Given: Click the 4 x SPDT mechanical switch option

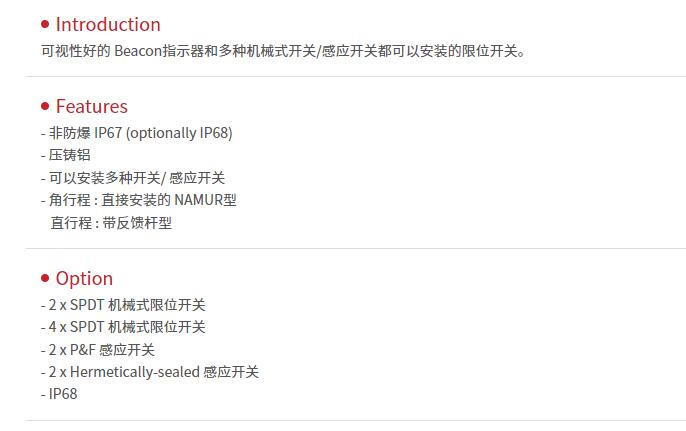Looking at the screenshot, I should pyautogui.click(x=123, y=327).
